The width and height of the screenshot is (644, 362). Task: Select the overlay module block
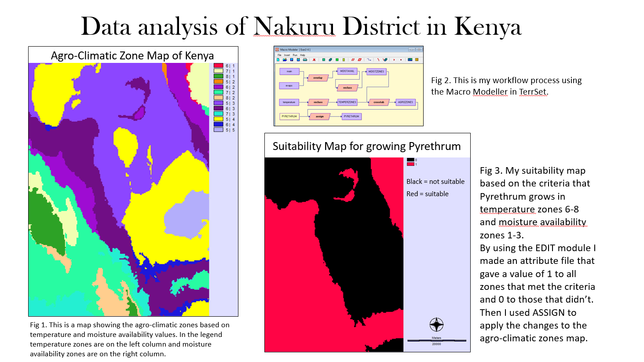click(x=318, y=78)
